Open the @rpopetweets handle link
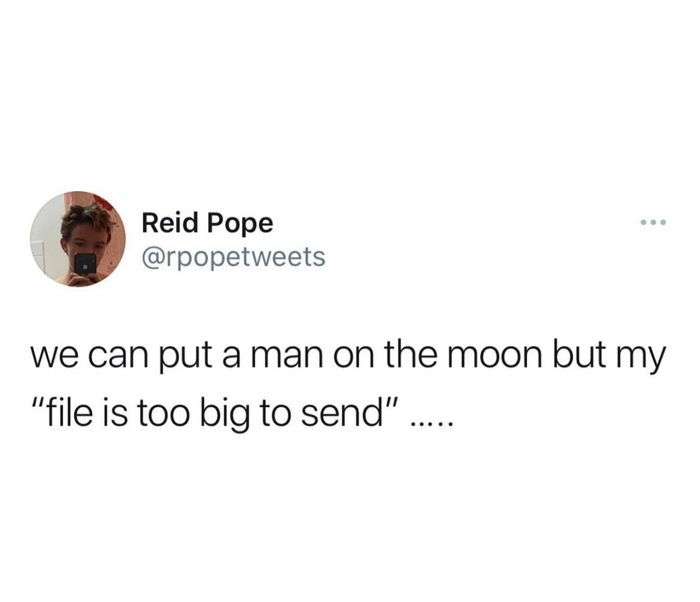This screenshot has height=602, width=700. coord(233,257)
